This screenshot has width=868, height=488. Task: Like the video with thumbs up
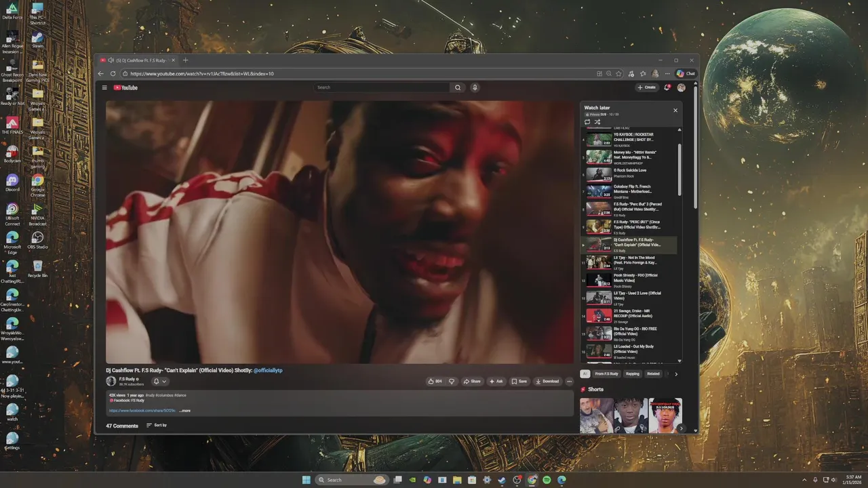[435, 381]
